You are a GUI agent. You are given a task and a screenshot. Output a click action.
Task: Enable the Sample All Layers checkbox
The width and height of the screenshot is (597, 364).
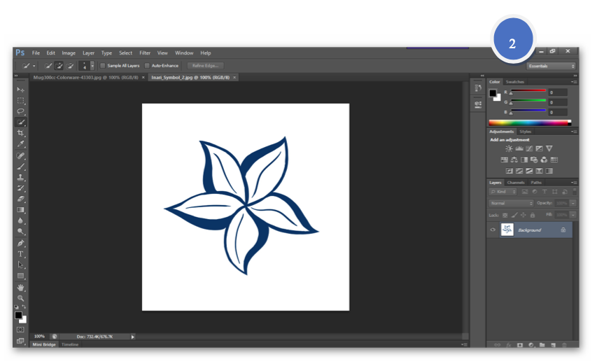[x=103, y=66]
